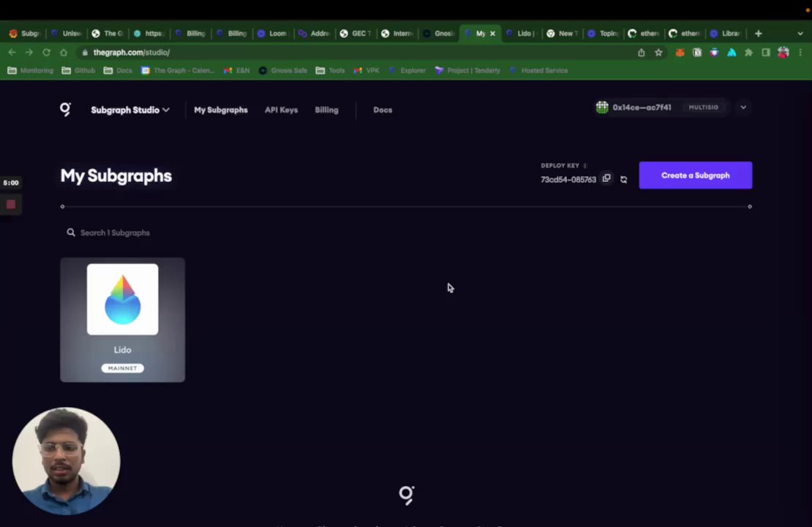
Task: Regenerate the deploy key with refresh icon
Action: click(623, 179)
